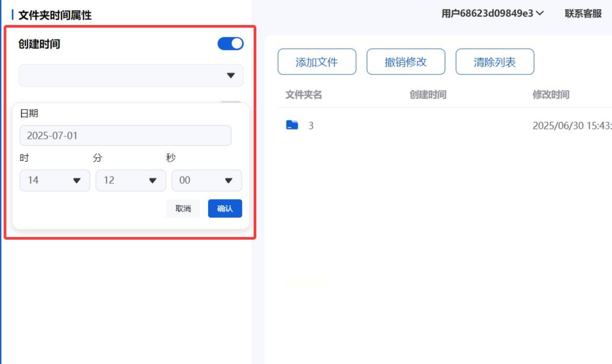The width and height of the screenshot is (612, 364).
Task: Click the 清除列表 button
Action: [x=494, y=62]
